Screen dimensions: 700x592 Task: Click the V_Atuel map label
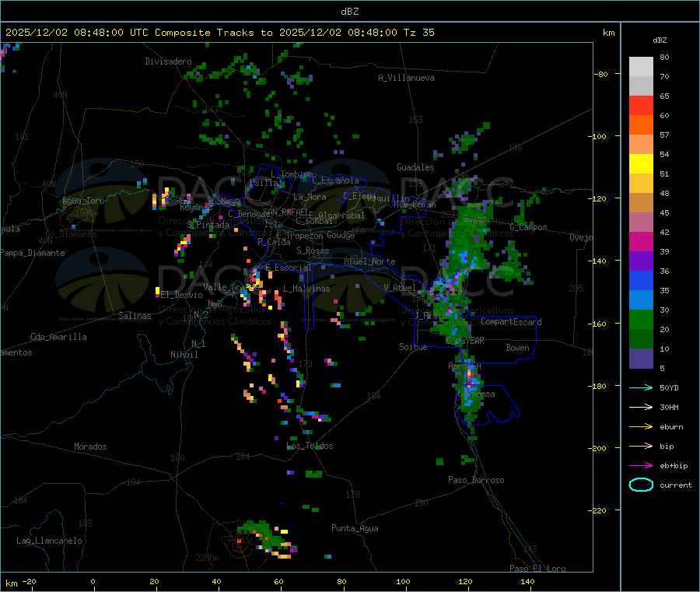[x=400, y=288]
